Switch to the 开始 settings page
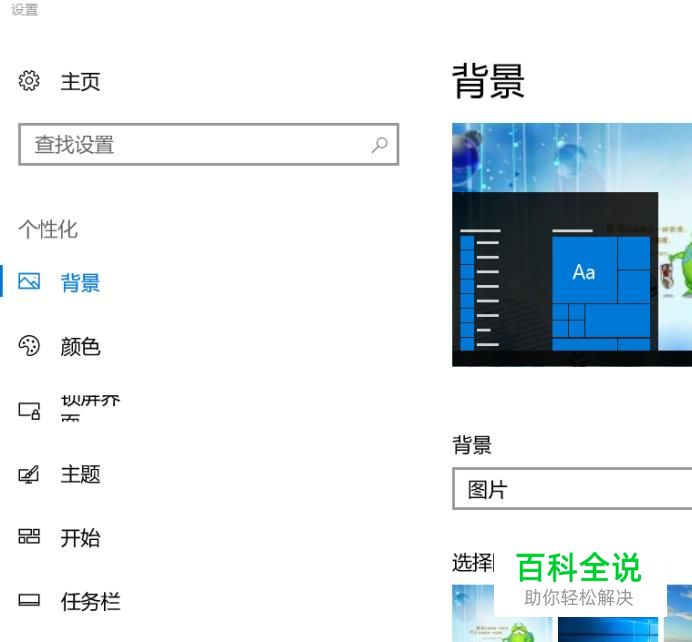Screen dimensions: 692x642 click(x=80, y=538)
